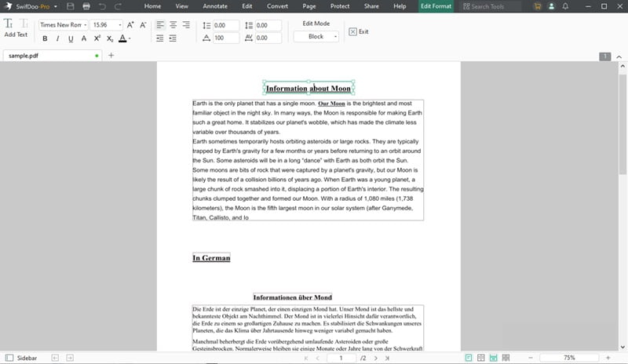Toggle italic formatting
This screenshot has height=364, width=628.
[57, 38]
